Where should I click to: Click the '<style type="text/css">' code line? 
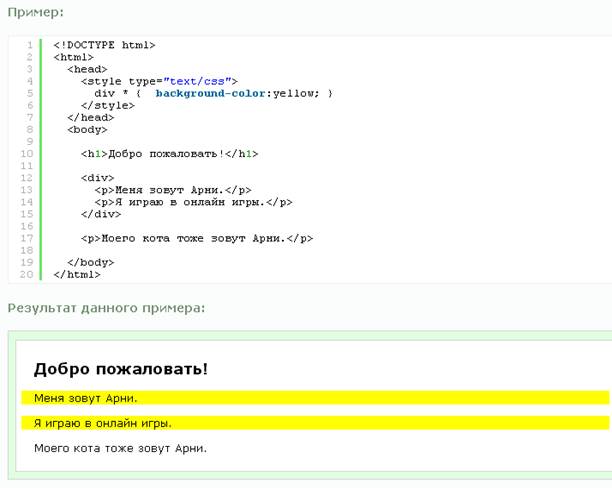[x=159, y=82]
